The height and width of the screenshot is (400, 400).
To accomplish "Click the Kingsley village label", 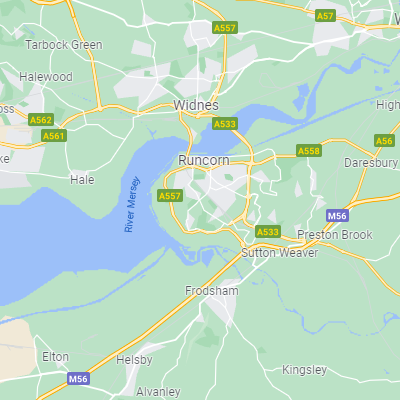I will point(304,370).
